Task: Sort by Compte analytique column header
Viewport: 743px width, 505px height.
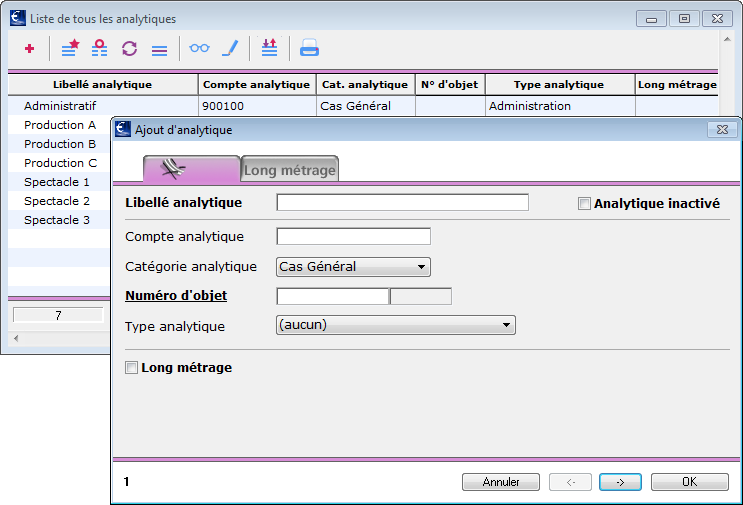Action: tap(256, 85)
